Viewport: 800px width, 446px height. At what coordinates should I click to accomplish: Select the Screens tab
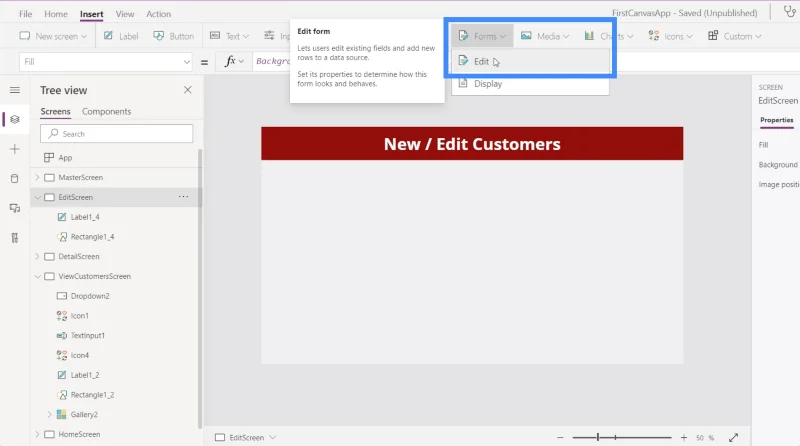(55, 111)
